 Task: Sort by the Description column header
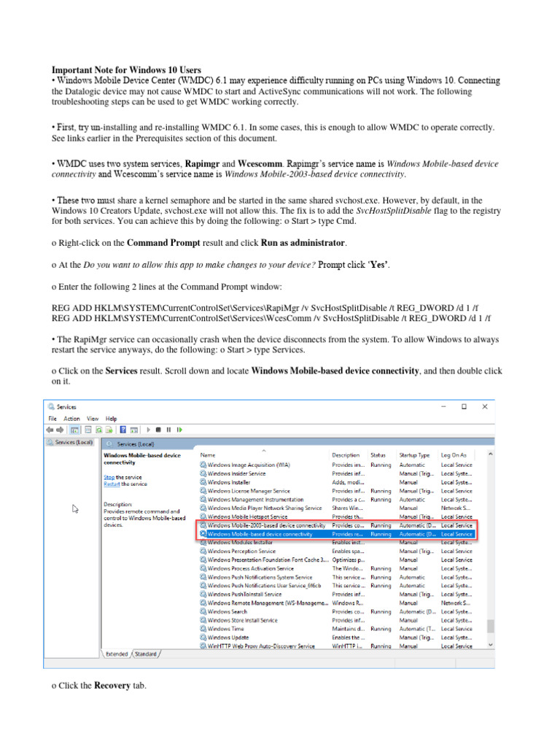coord(346,455)
